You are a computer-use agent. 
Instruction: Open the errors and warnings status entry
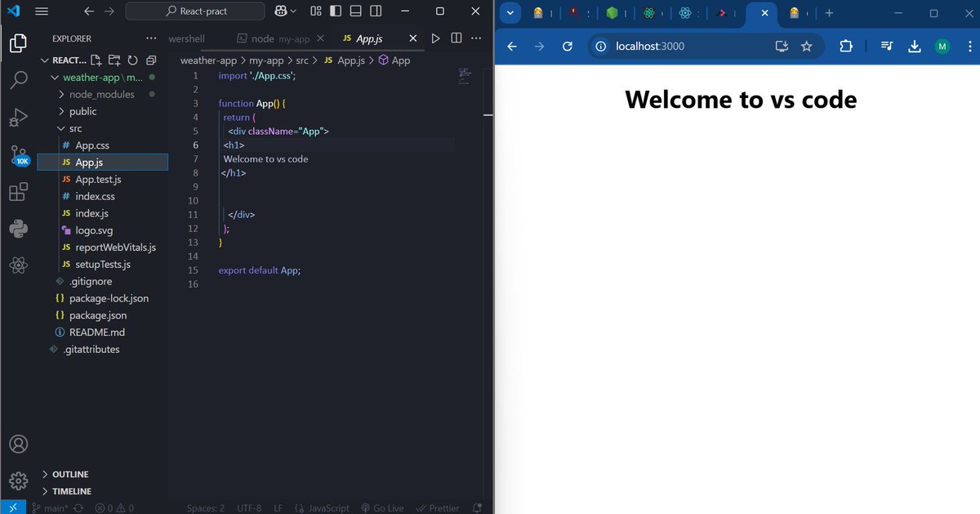(114, 507)
